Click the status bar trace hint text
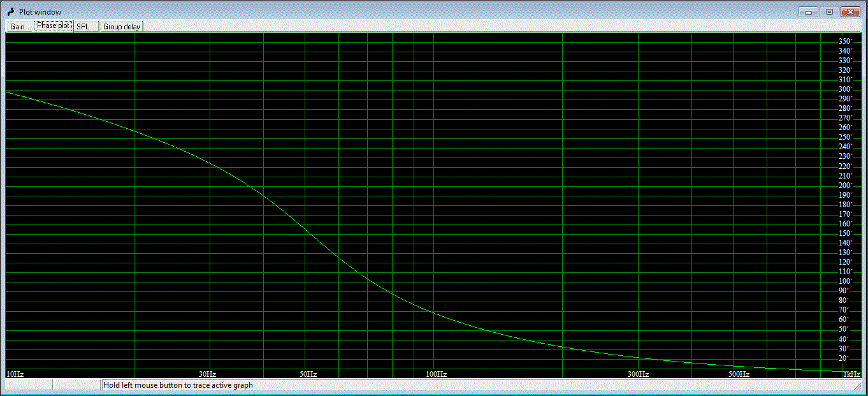The height and width of the screenshot is (396, 868). click(178, 385)
